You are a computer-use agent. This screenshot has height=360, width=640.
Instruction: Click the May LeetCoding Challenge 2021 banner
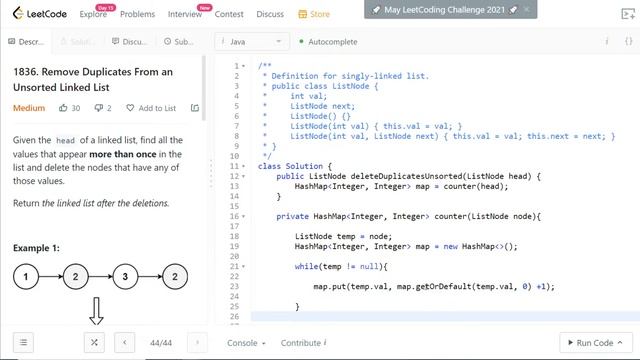pos(444,9)
